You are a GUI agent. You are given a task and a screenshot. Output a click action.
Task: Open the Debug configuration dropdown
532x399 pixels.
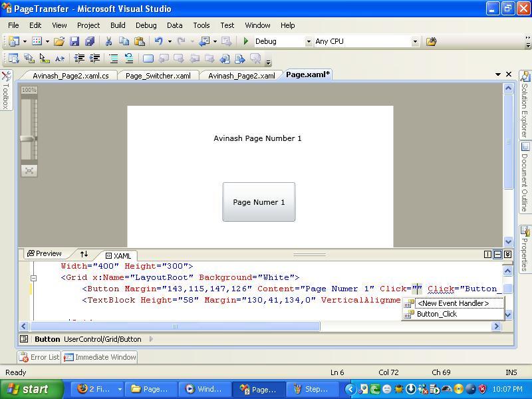pyautogui.click(x=309, y=41)
